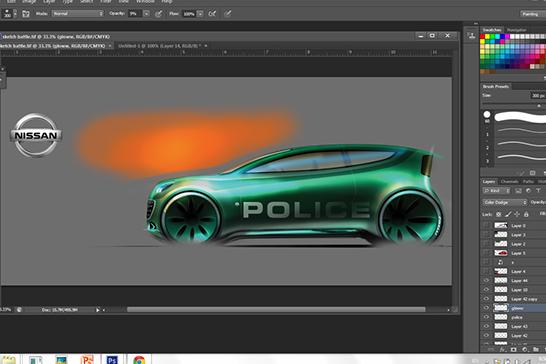Open the Color Dodge blend mode dropdown
Image resolution: width=546 pixels, height=364 pixels.
505,202
